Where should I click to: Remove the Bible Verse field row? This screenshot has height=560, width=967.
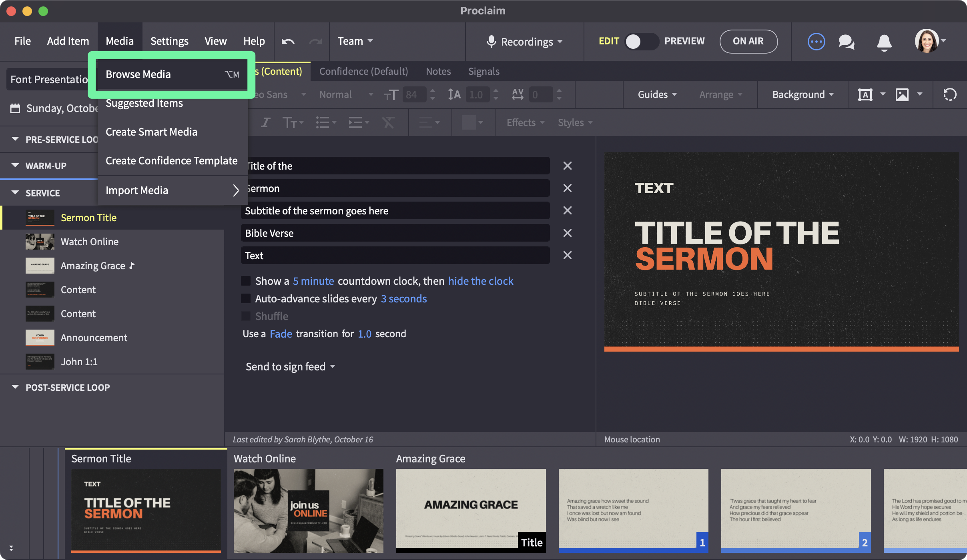point(568,233)
